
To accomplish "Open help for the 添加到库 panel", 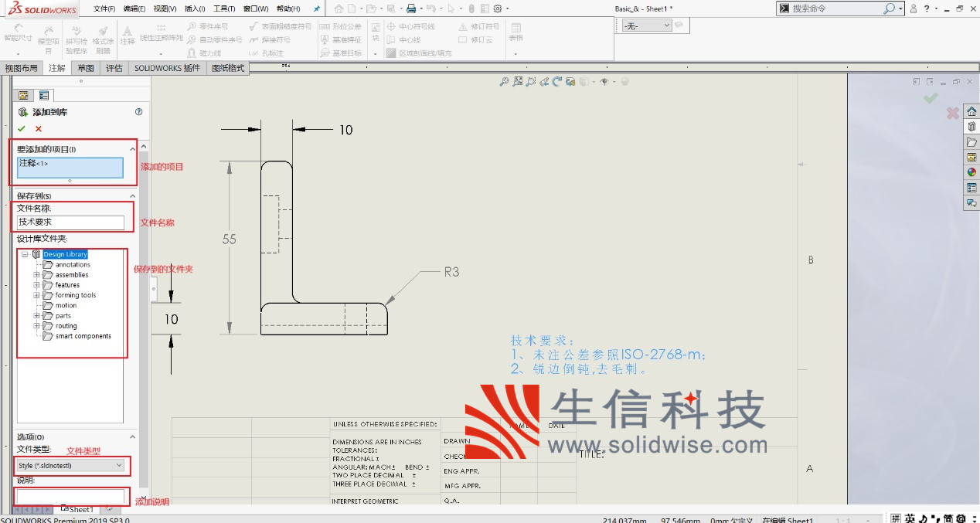I will coord(138,112).
